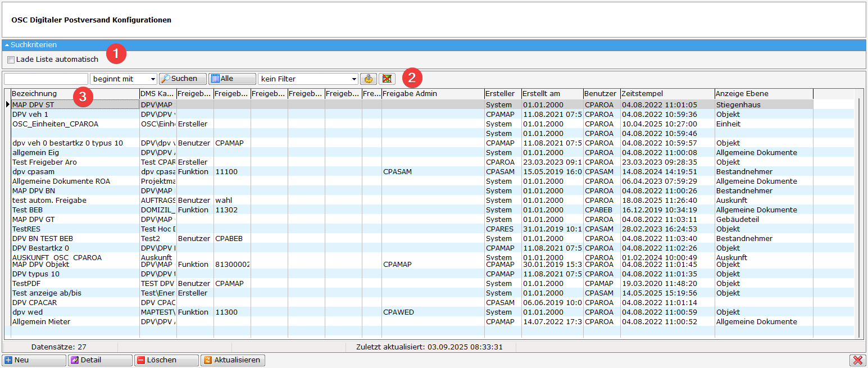Click the Anzeige Ebene column header
Screen dimensions: 868x368
(x=763, y=94)
